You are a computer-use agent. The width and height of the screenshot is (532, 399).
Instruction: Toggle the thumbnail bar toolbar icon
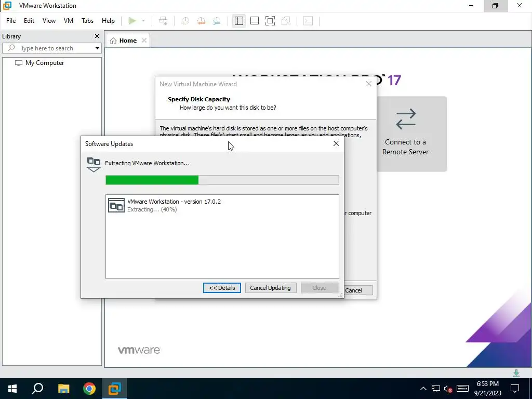pyautogui.click(x=255, y=21)
